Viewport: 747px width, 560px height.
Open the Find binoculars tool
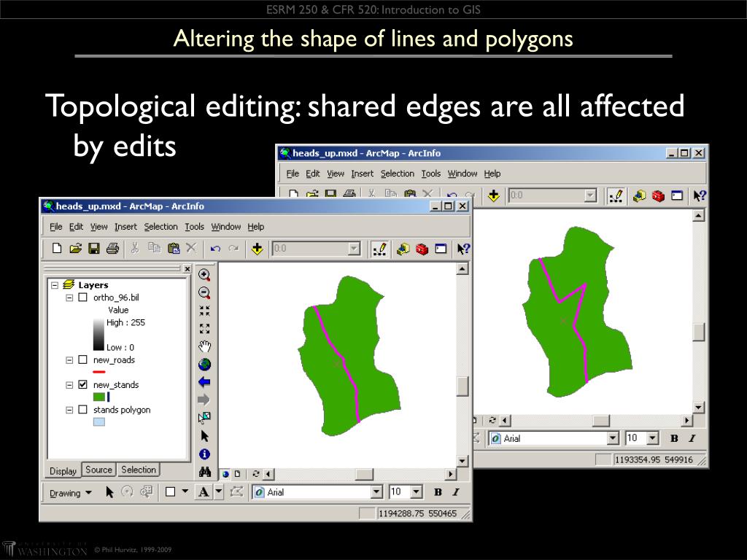point(205,472)
